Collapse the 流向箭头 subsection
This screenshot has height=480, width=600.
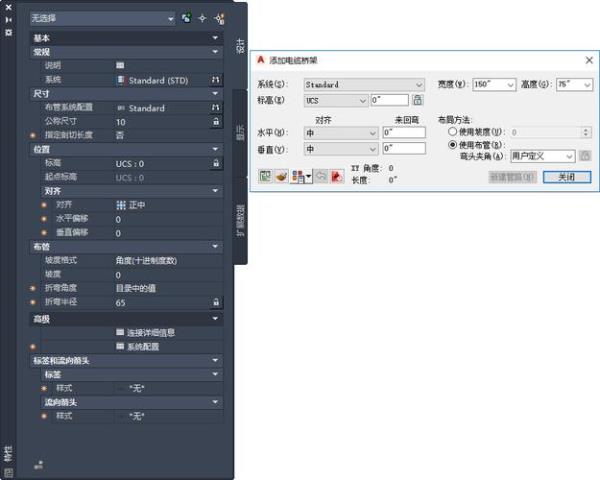pos(215,402)
